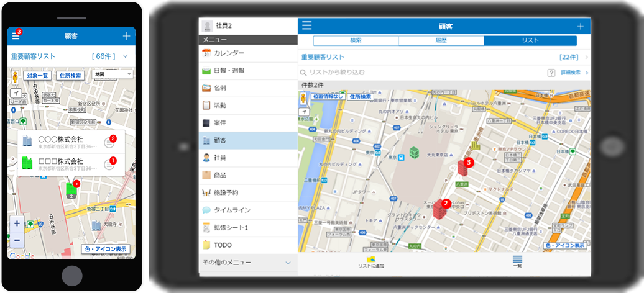
Task: Click the yellow building marker on the tablet map
Action: click(475, 145)
